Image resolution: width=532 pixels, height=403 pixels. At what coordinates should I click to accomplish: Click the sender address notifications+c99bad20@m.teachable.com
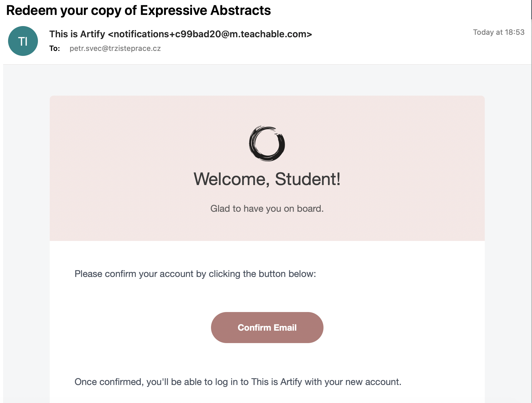210,34
